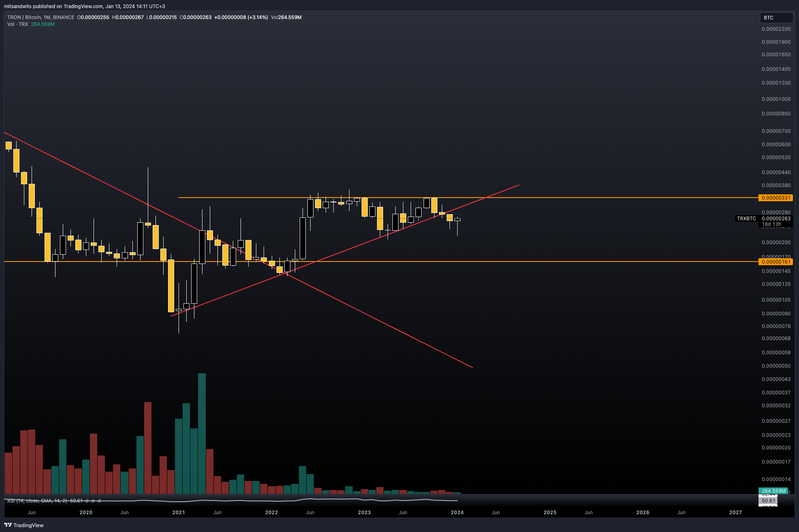Click the Vol · TRX indicator label
799x532 pixels.
point(18,24)
